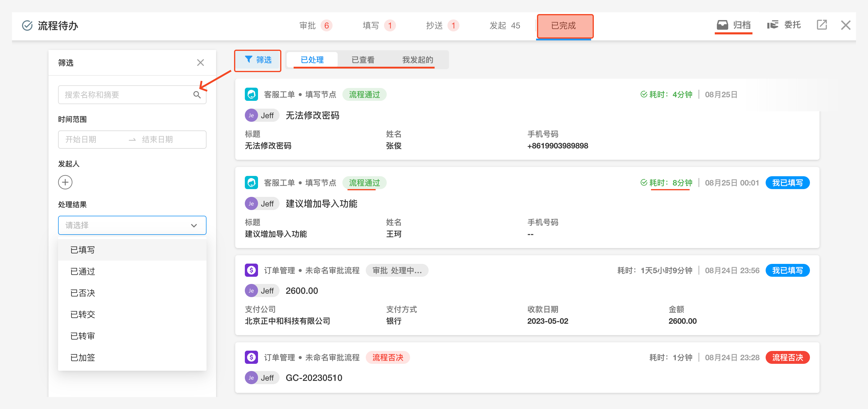Click the 耗时：1天5小时9分钟 text
This screenshot has width=868, height=409.
pyautogui.click(x=654, y=270)
